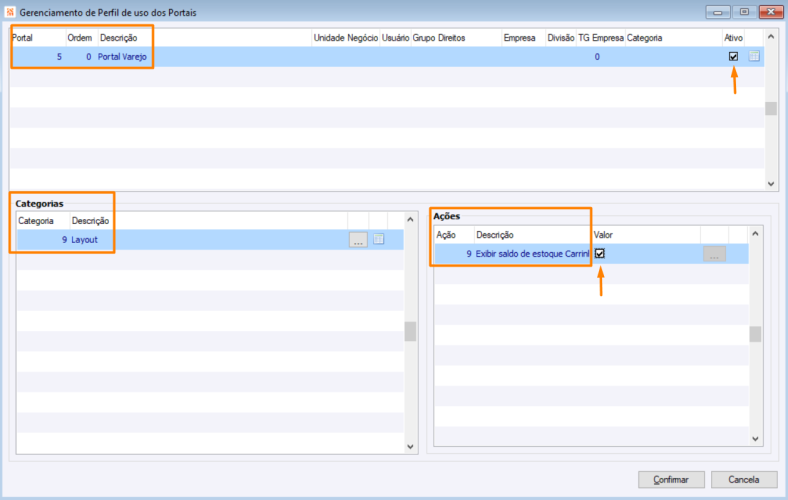Click the Confirmar button

[x=671, y=479]
